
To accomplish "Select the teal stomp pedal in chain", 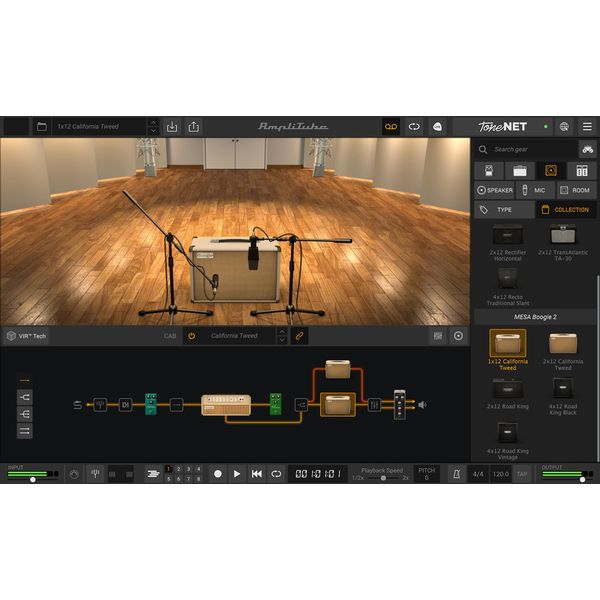I will click(x=151, y=404).
